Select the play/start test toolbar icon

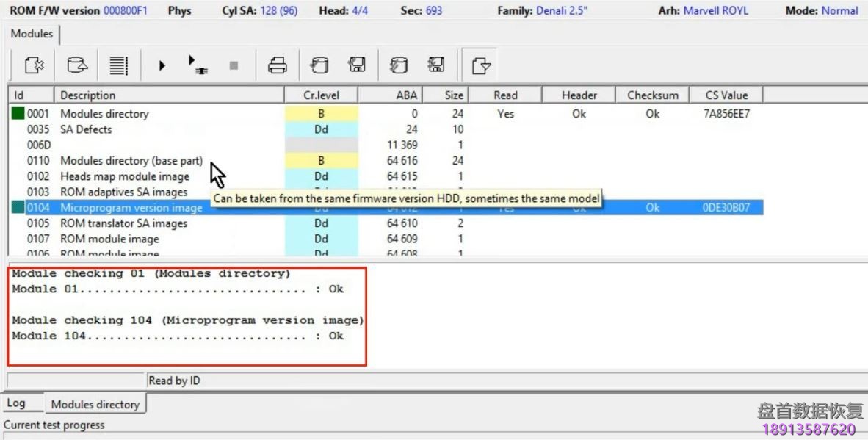pos(162,65)
